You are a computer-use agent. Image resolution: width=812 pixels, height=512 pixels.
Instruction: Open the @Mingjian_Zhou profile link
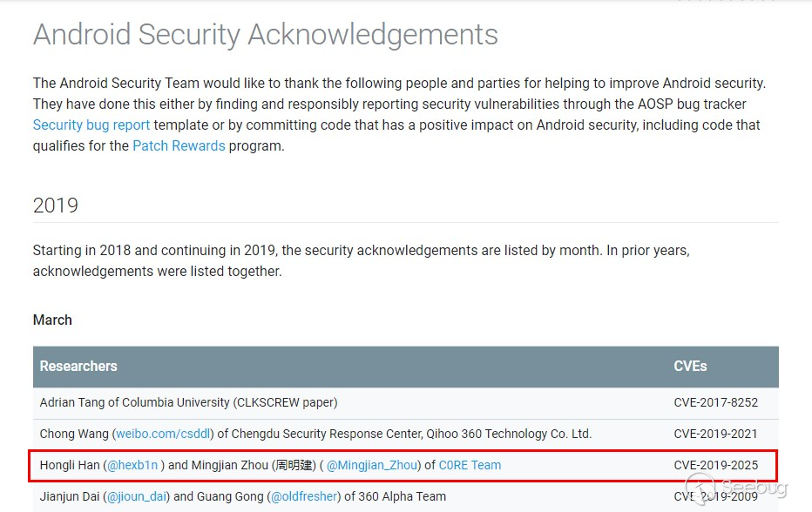click(x=372, y=465)
